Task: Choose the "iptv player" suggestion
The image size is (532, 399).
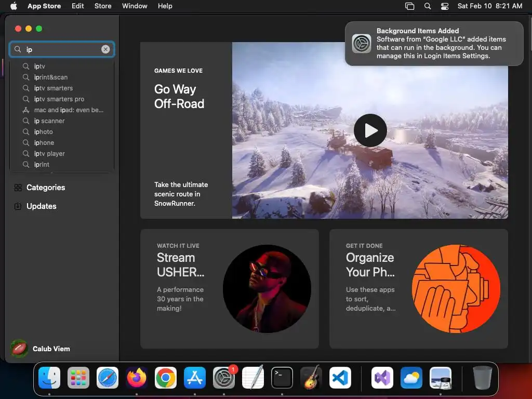Action: pyautogui.click(x=62, y=153)
